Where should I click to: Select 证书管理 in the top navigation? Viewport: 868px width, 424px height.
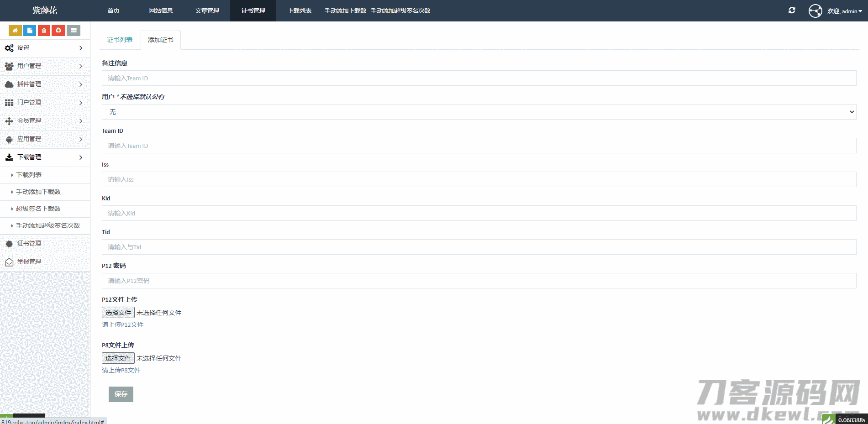pyautogui.click(x=253, y=10)
